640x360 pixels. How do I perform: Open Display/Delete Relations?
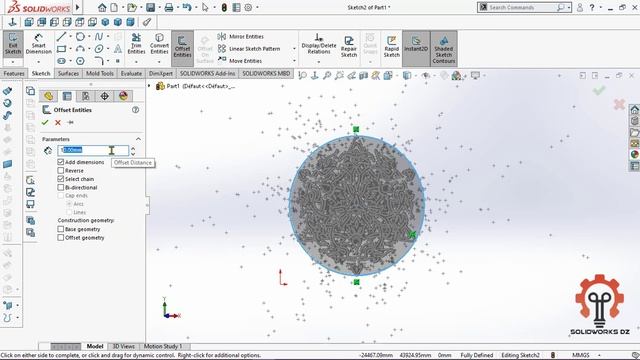point(319,44)
